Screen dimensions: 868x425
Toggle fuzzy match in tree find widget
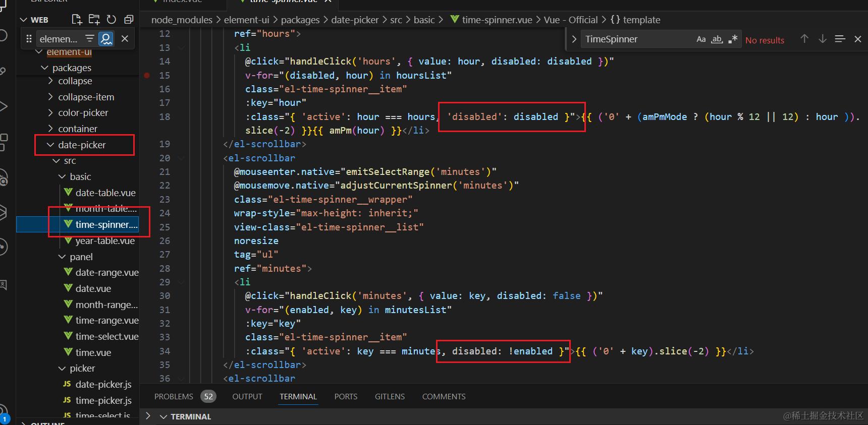point(106,38)
